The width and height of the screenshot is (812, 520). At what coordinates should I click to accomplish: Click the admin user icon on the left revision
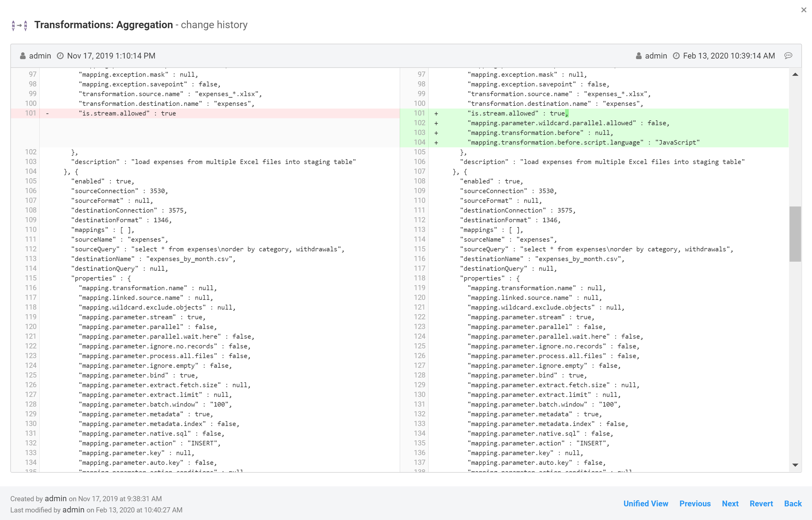(x=22, y=55)
